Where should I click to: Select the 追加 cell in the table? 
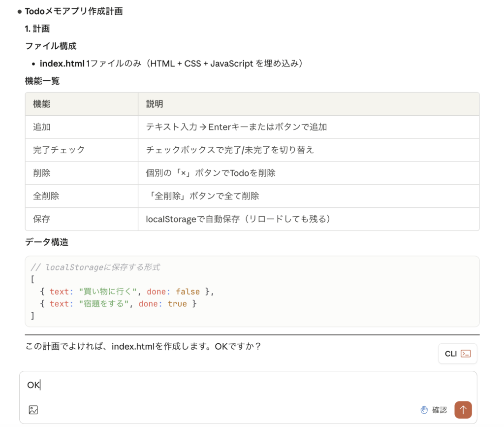tap(42, 127)
